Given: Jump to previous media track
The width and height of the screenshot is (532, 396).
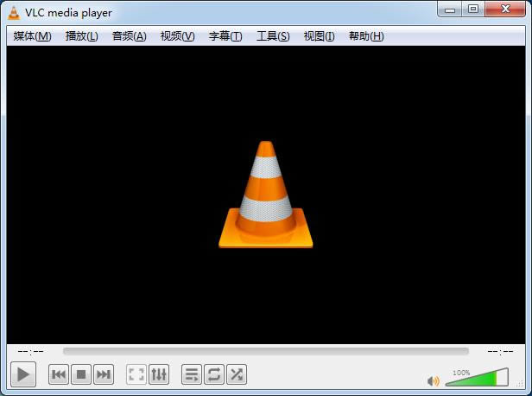Looking at the screenshot, I should [x=59, y=374].
